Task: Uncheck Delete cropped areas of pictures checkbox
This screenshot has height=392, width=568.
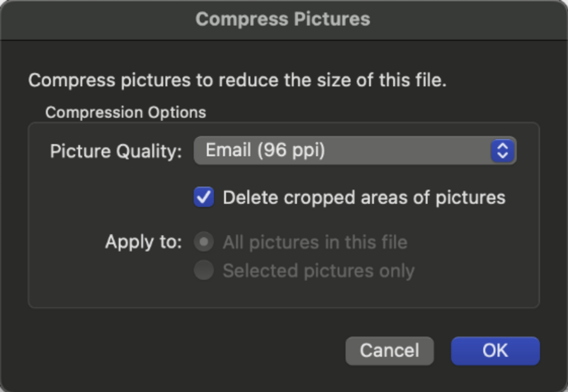Action: pos(204,197)
